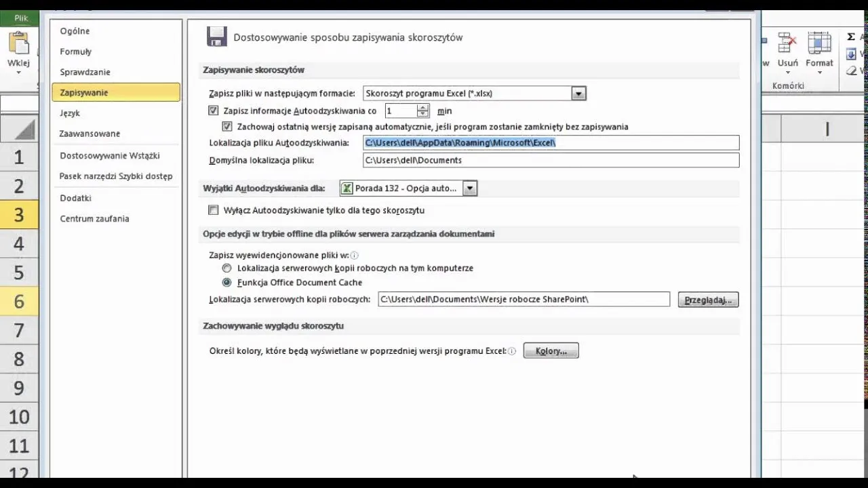Open the Plik tab
The image size is (868, 488).
click(x=21, y=19)
